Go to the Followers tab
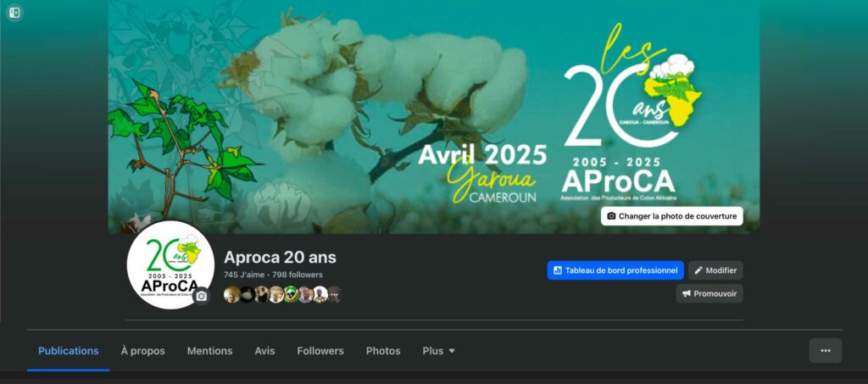This screenshot has height=384, width=868. (x=320, y=351)
